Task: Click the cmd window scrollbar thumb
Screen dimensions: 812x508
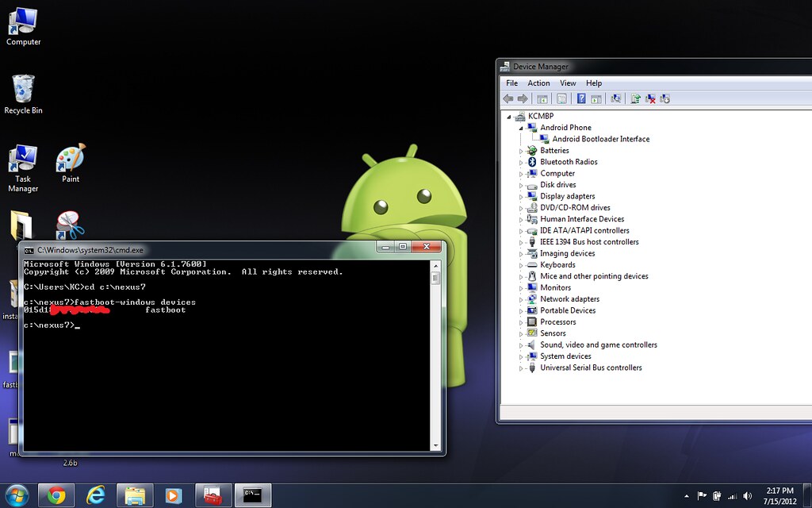Action: pyautogui.click(x=435, y=278)
